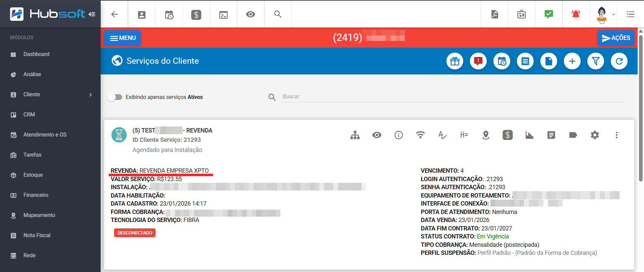Open the right-side list menu icon
Viewport: 644px width, 272px height.
coord(631,14)
